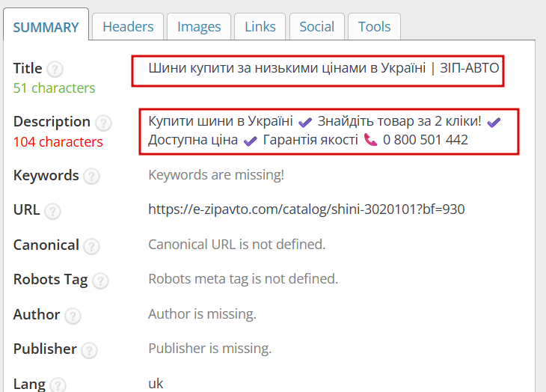Click 'Canonical URL is not defined.' text
This screenshot has height=392, width=546.
pos(237,245)
